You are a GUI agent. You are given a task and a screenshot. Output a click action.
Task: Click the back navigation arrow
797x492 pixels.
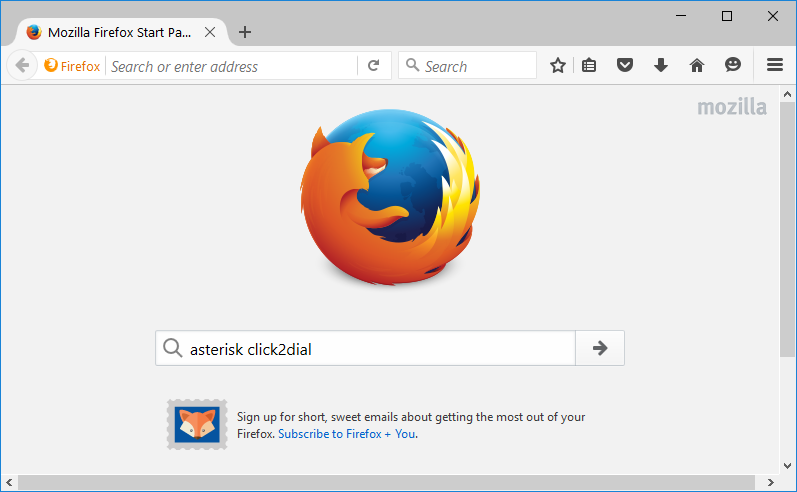[22, 66]
